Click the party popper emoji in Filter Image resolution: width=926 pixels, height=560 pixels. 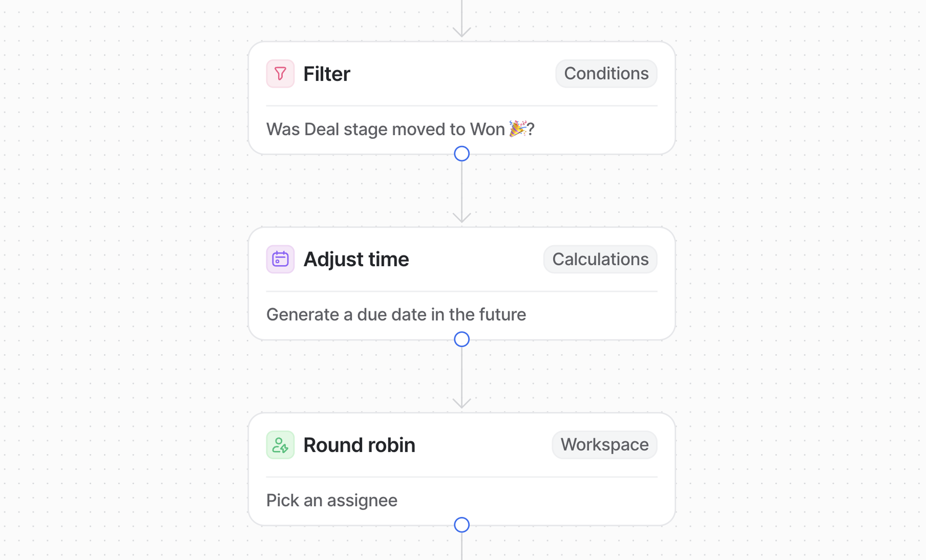click(x=517, y=129)
